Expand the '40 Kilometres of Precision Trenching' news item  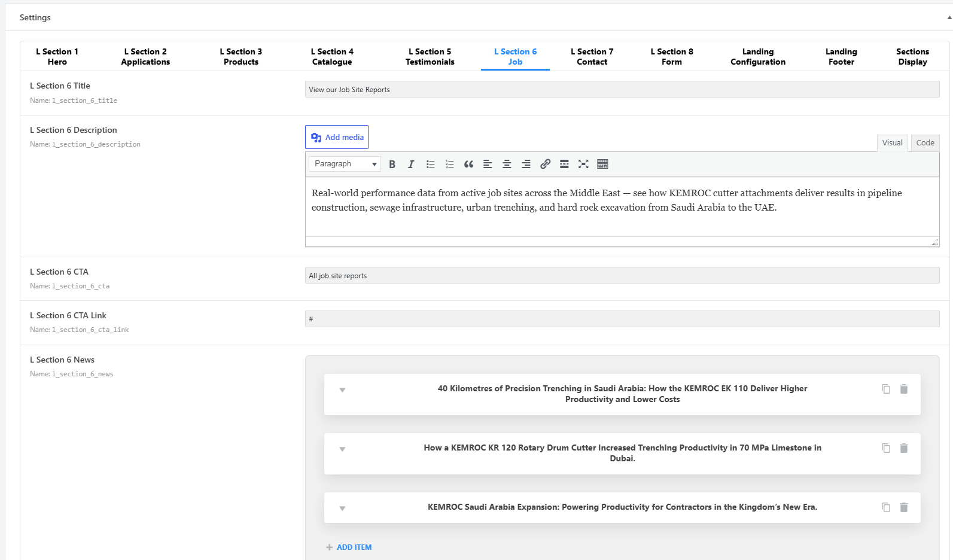pos(342,390)
